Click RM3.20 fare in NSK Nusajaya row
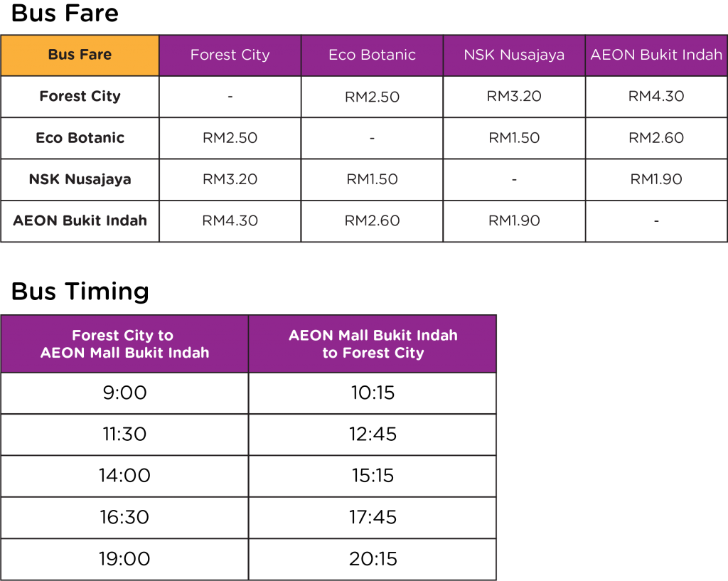This screenshot has height=581, width=728. 230,179
